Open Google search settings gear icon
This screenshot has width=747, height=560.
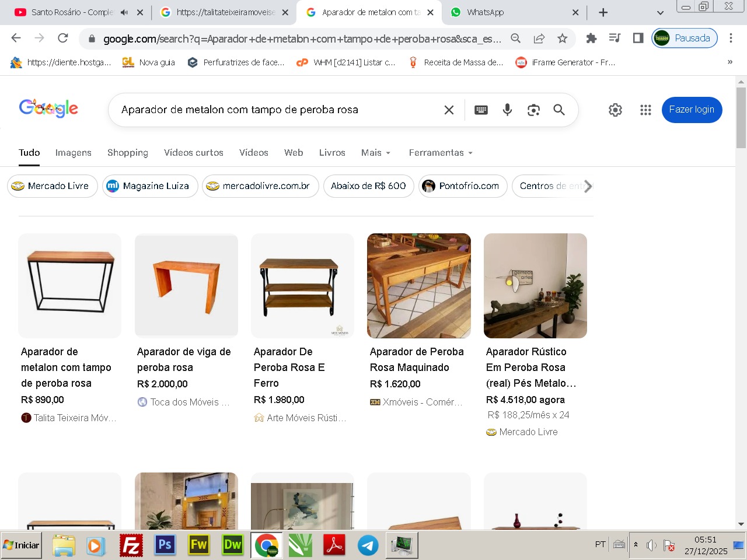(615, 110)
